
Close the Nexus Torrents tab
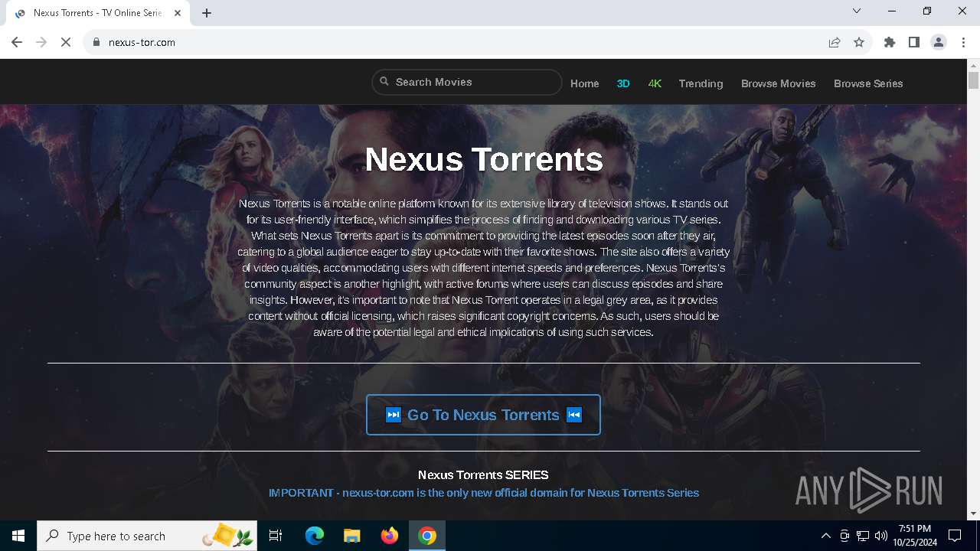click(x=178, y=13)
